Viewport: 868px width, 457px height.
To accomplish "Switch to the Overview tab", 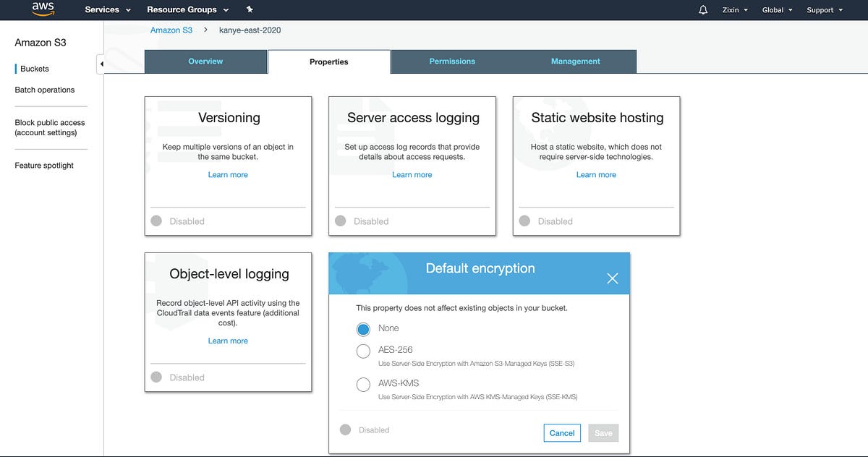I will click(x=205, y=61).
